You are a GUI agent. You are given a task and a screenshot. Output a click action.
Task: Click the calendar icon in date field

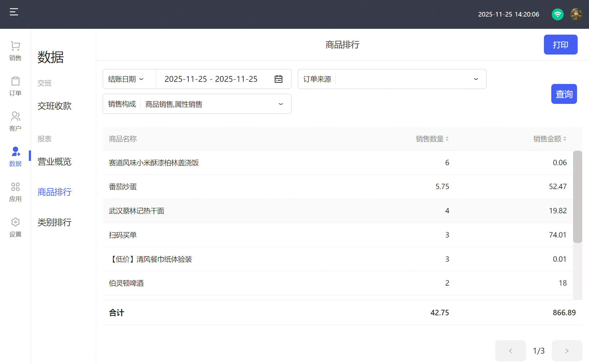[278, 79]
